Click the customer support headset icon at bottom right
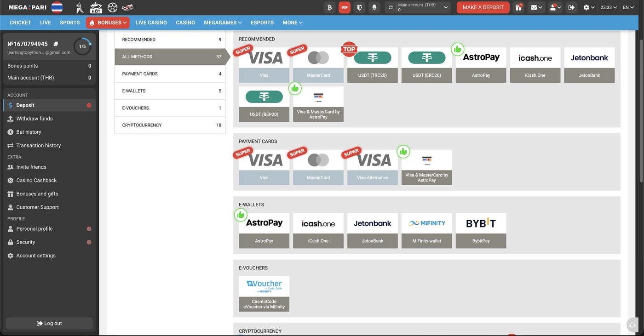Screen dimensions: 644x336 coord(632,325)
